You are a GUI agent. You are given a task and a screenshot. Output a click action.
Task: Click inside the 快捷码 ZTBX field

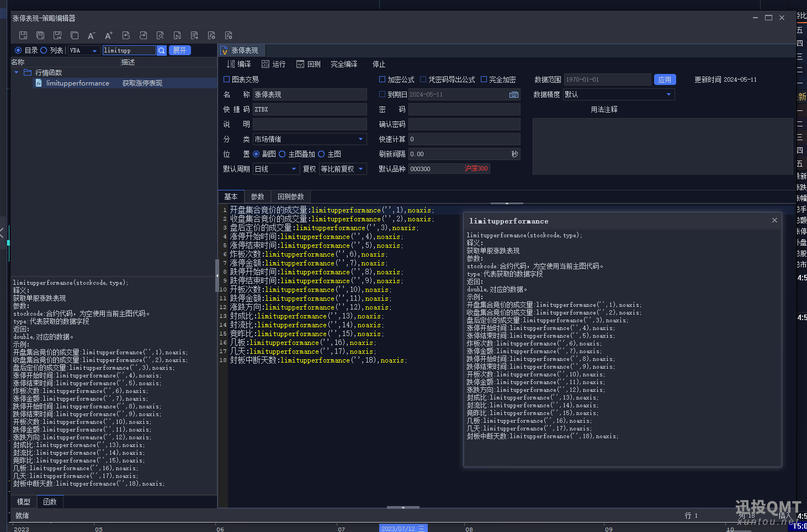pyautogui.click(x=310, y=109)
